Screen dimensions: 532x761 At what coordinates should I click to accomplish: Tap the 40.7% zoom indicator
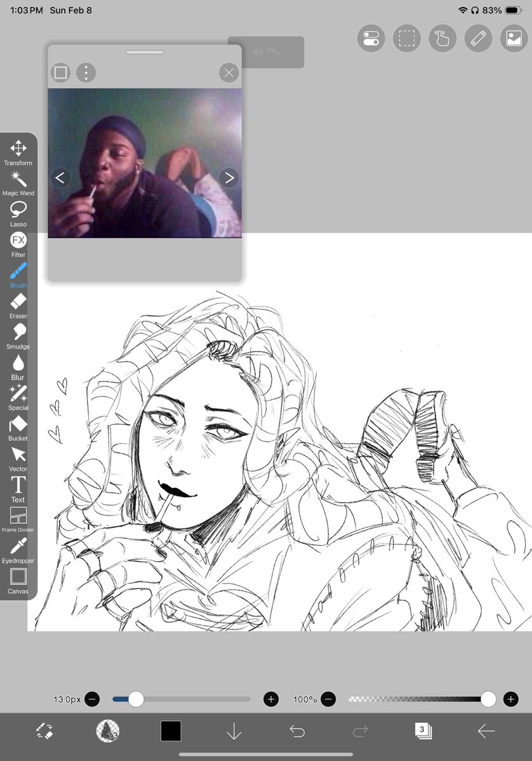[266, 52]
